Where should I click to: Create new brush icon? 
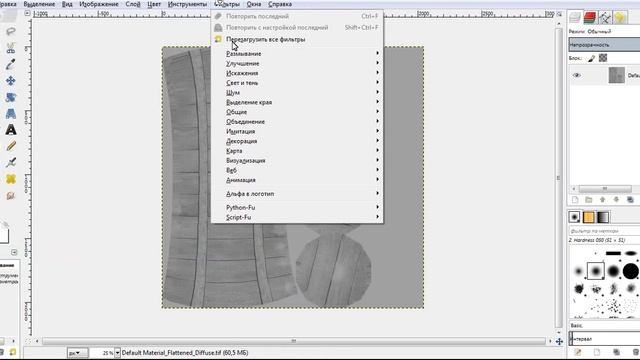coord(597,352)
